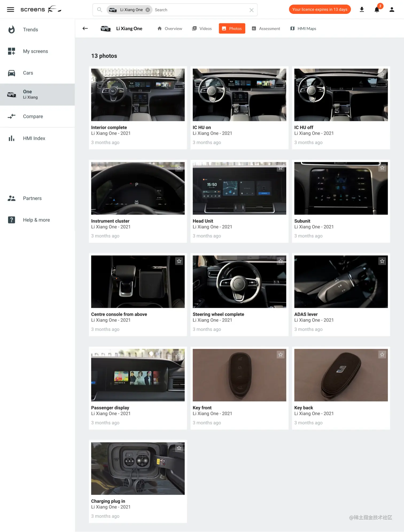This screenshot has height=532, width=404.
Task: Open notifications bell
Action: 377,10
